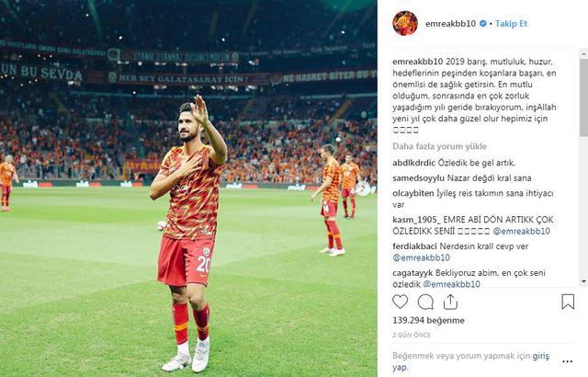Advance to the next photo with the arrow
This screenshot has width=588, height=377.
click(x=363, y=188)
